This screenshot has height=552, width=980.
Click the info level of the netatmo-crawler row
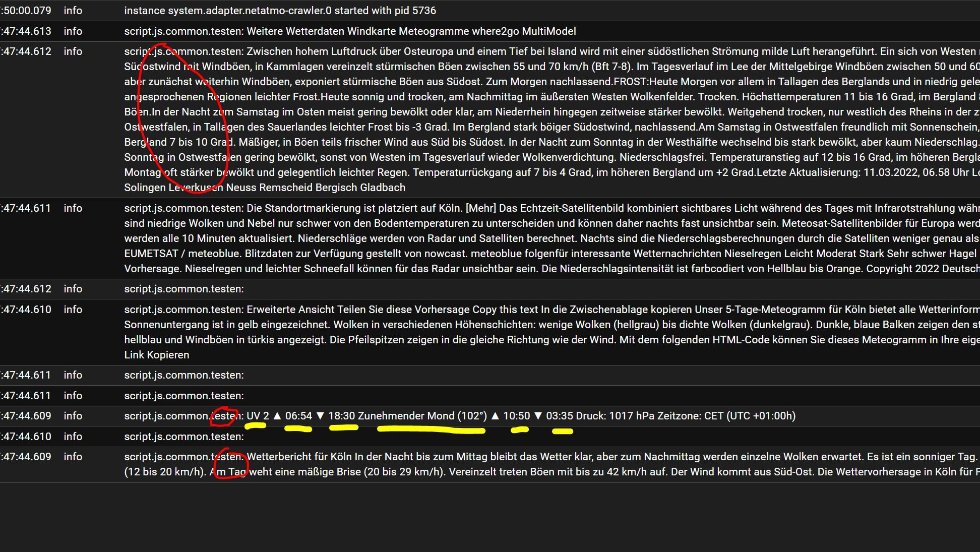click(73, 11)
